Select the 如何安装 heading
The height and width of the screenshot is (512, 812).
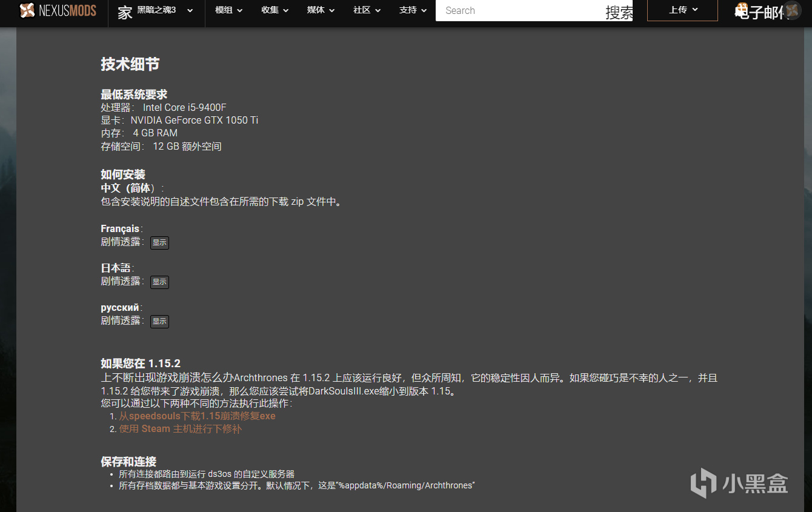[x=123, y=175]
